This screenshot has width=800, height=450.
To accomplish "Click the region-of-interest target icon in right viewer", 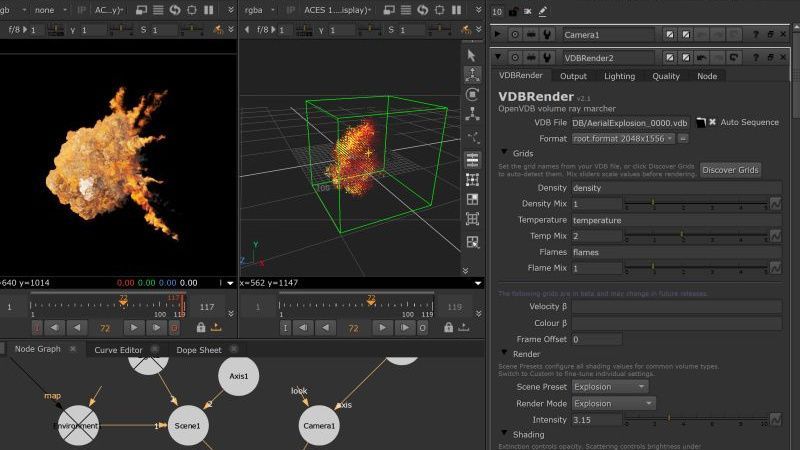I will [439, 10].
